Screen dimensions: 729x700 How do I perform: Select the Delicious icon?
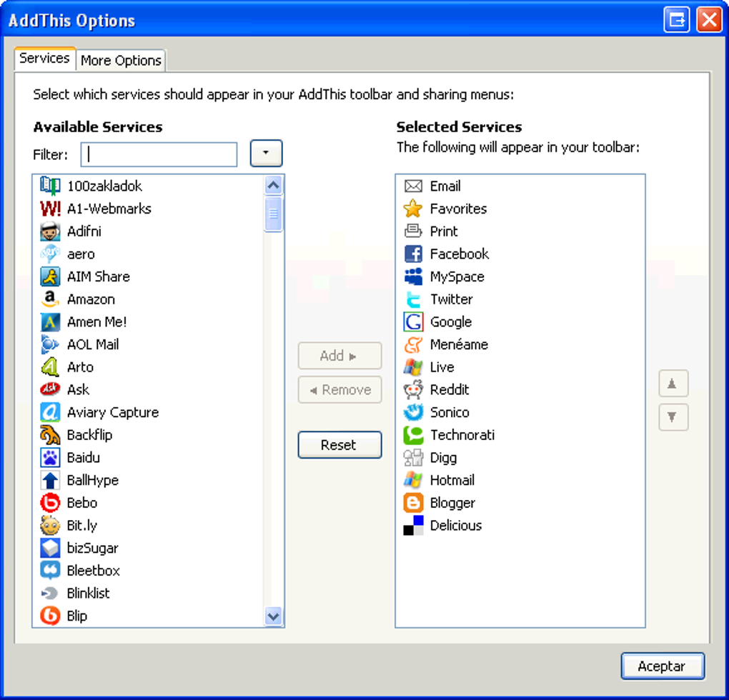(413, 525)
